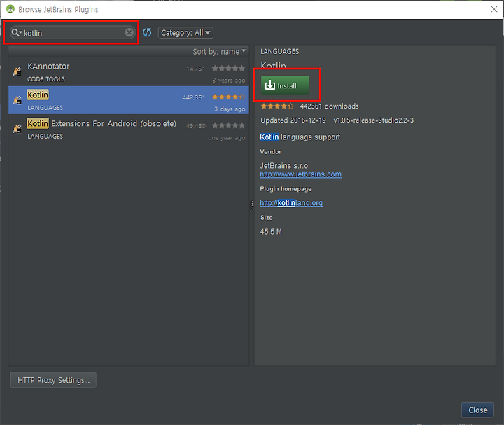Open HTTP Proxy Settings

pos(53,380)
